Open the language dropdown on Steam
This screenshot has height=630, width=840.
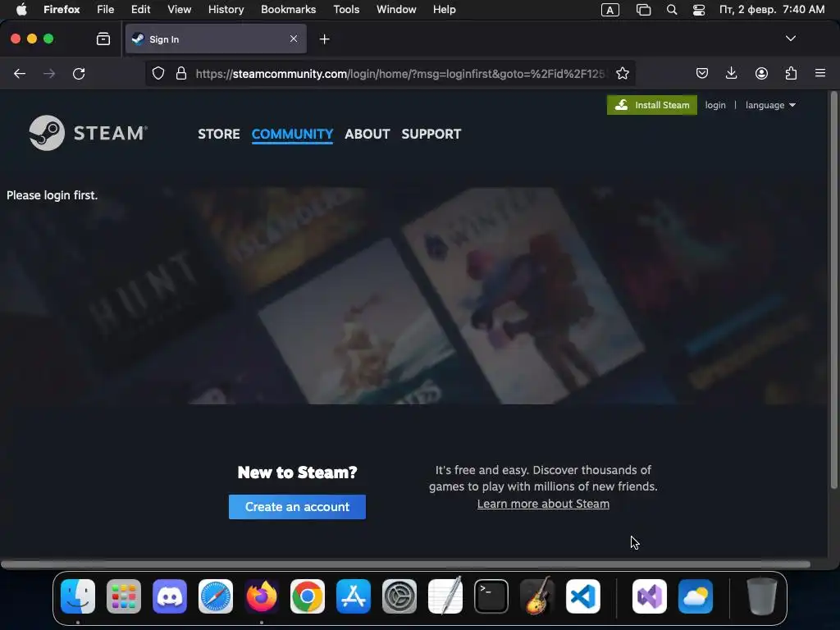(770, 105)
